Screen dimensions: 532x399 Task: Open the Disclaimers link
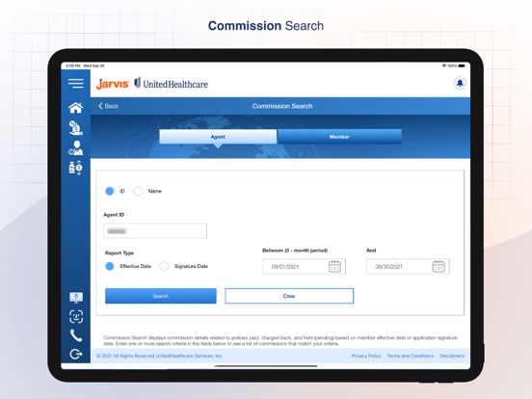click(x=452, y=356)
